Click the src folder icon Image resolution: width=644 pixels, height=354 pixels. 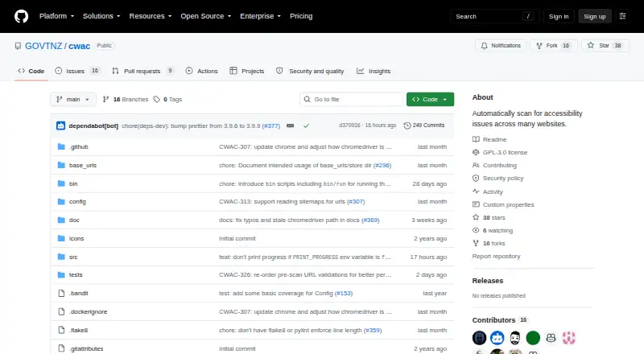pyautogui.click(x=61, y=257)
